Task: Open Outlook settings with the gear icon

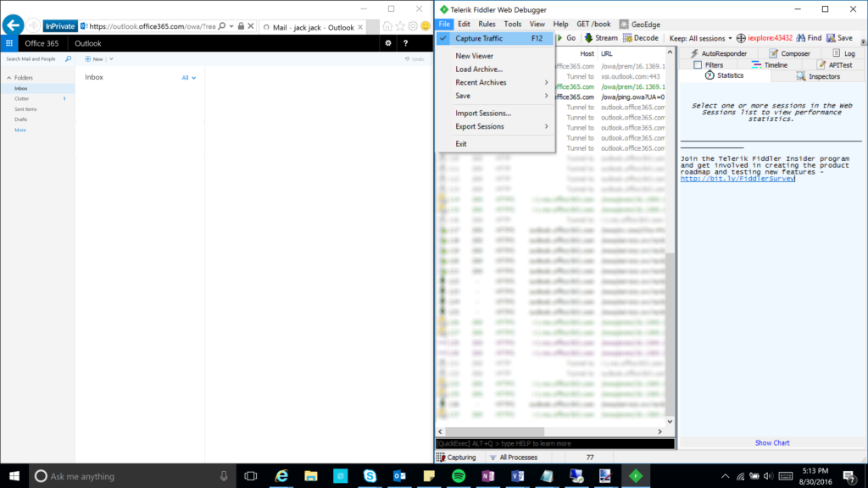Action: point(388,43)
